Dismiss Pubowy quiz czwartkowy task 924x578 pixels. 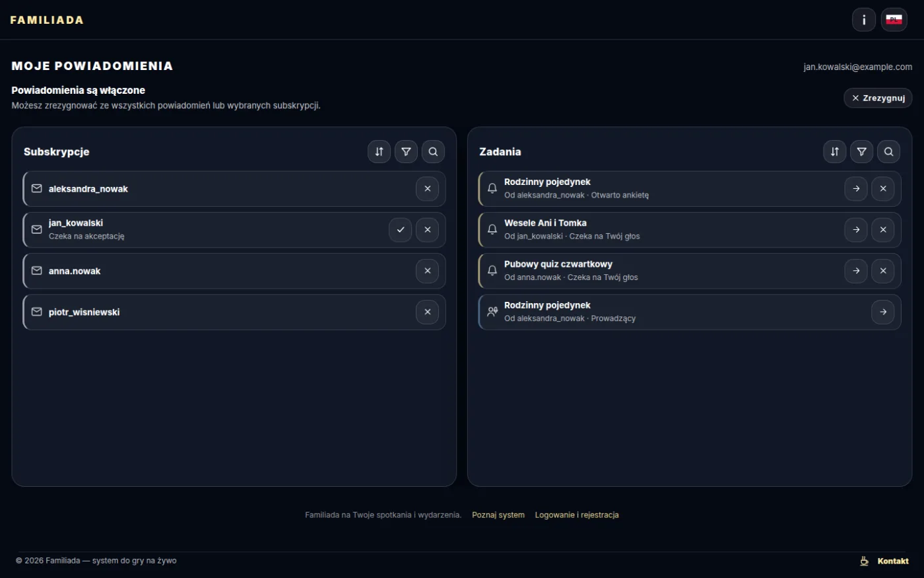[x=883, y=271]
